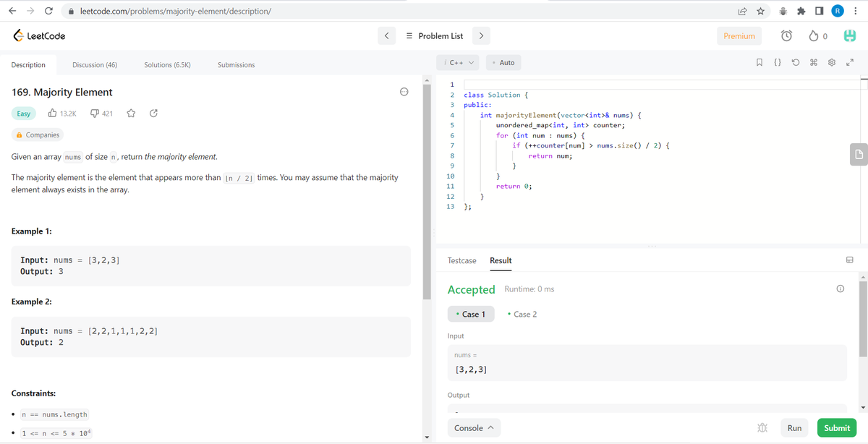Add problem to favorites star

132,114
